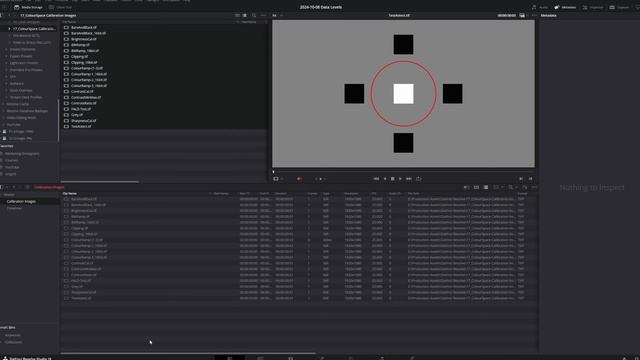Click the viewer mode icon below the viewer
Viewport: 640px width, 360px height.
pos(276,179)
